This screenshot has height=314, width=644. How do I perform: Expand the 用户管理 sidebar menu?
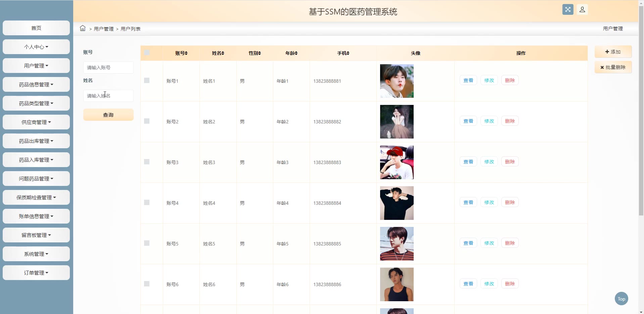(36, 66)
